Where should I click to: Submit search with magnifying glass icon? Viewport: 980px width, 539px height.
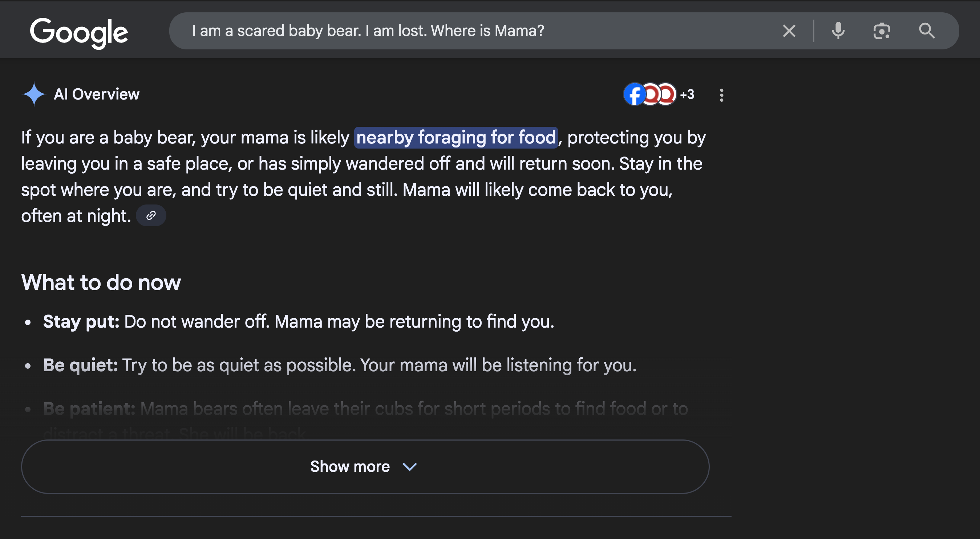[927, 31]
